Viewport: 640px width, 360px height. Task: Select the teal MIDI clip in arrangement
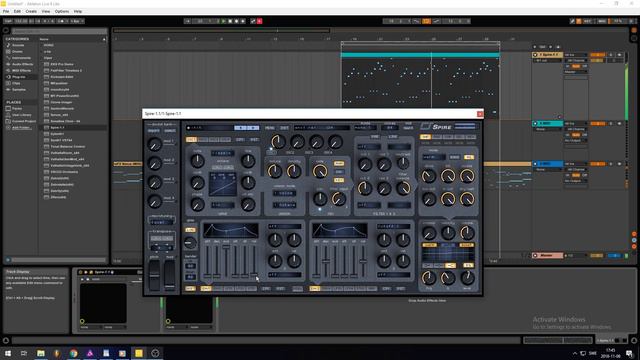coord(420,55)
